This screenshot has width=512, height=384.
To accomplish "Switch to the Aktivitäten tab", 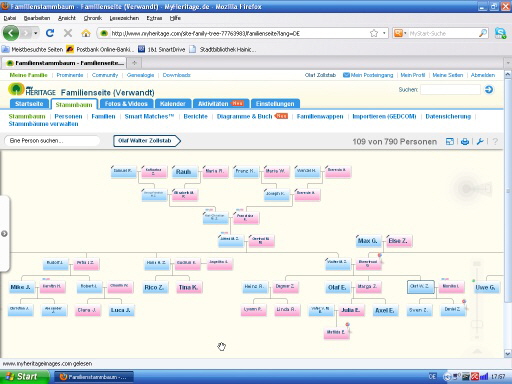I will pos(221,104).
